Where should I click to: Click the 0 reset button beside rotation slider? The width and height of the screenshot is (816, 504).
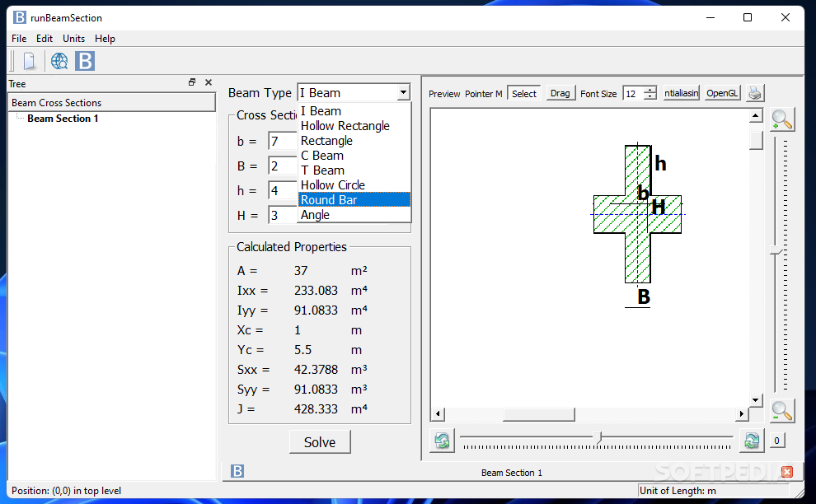pyautogui.click(x=776, y=441)
